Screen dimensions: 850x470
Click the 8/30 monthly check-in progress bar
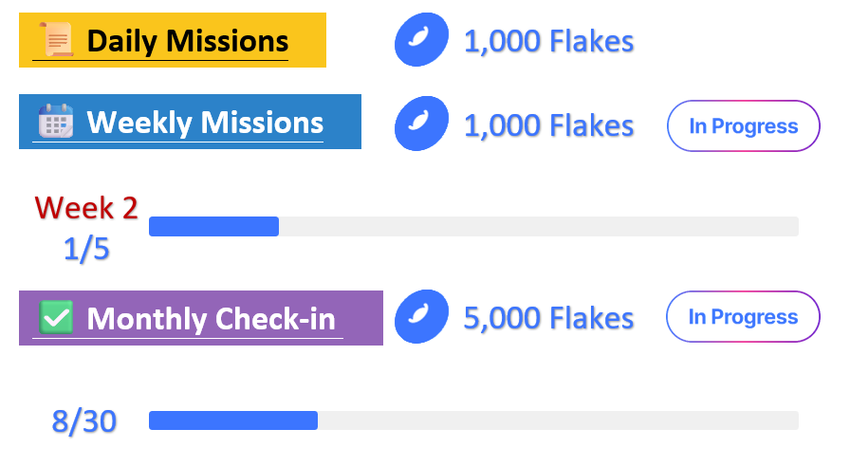point(473,421)
